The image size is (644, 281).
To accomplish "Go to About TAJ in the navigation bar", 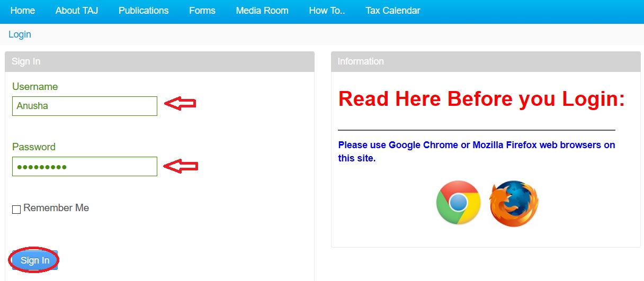I will click(77, 11).
